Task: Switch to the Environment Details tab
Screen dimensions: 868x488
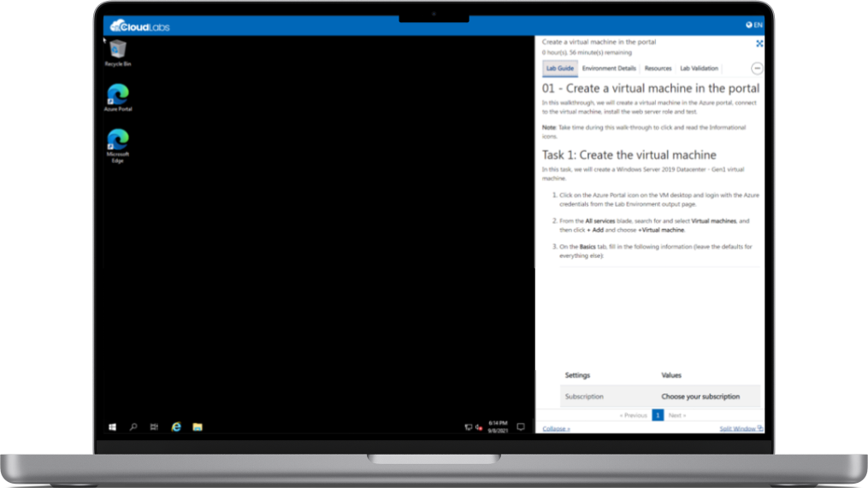Action: point(609,68)
